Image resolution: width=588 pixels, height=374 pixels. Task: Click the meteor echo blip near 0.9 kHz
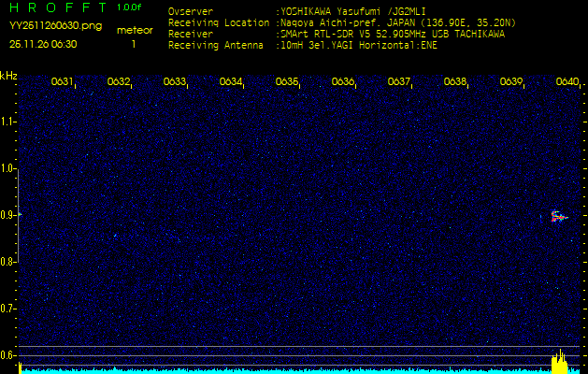point(558,217)
